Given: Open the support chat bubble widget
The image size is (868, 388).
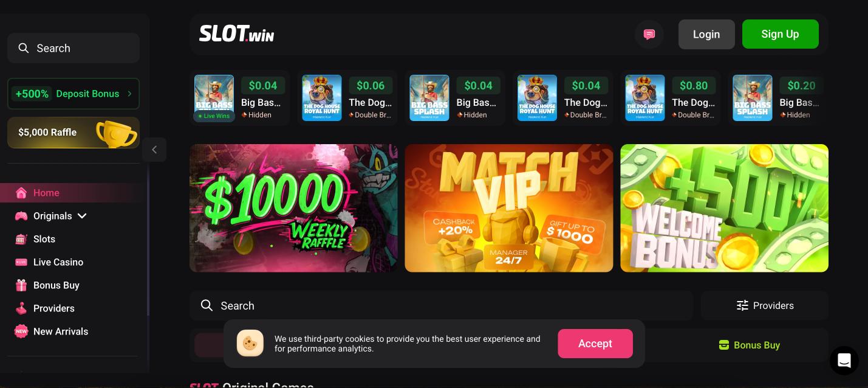Looking at the screenshot, I should [844, 360].
